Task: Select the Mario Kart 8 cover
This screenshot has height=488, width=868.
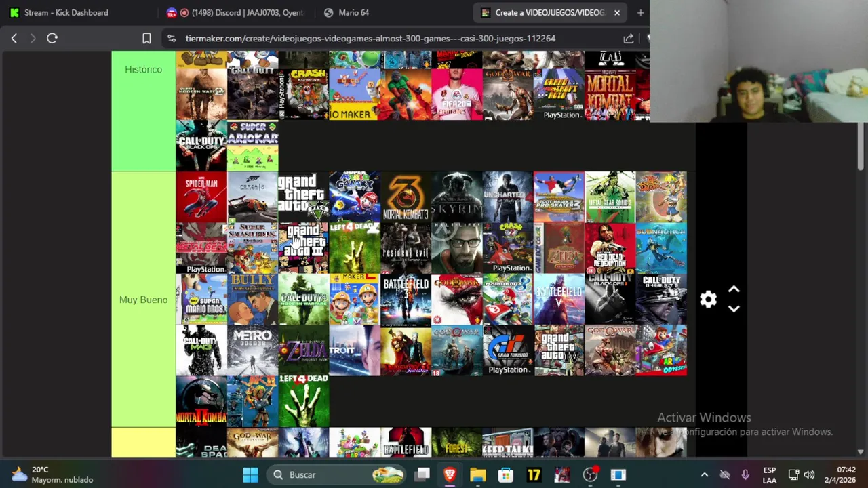Action: 508,299
